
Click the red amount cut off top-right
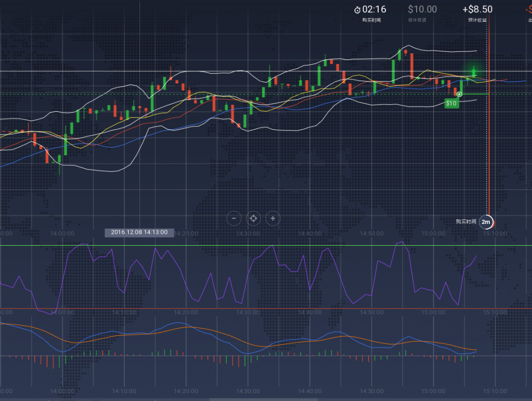[x=528, y=9]
